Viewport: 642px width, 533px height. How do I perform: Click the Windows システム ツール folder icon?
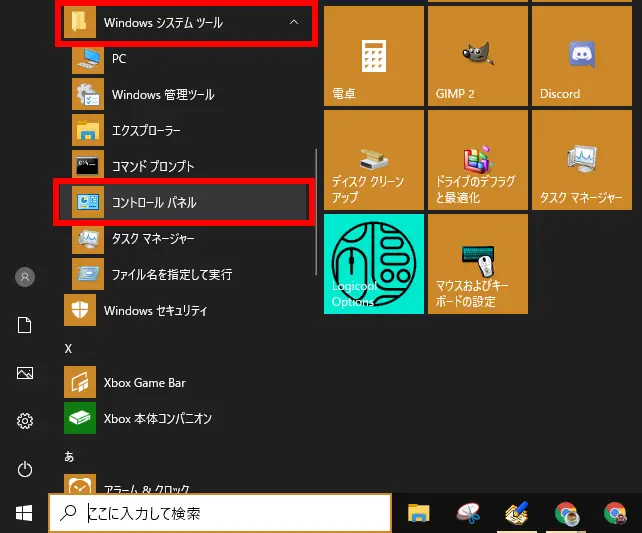click(x=80, y=22)
